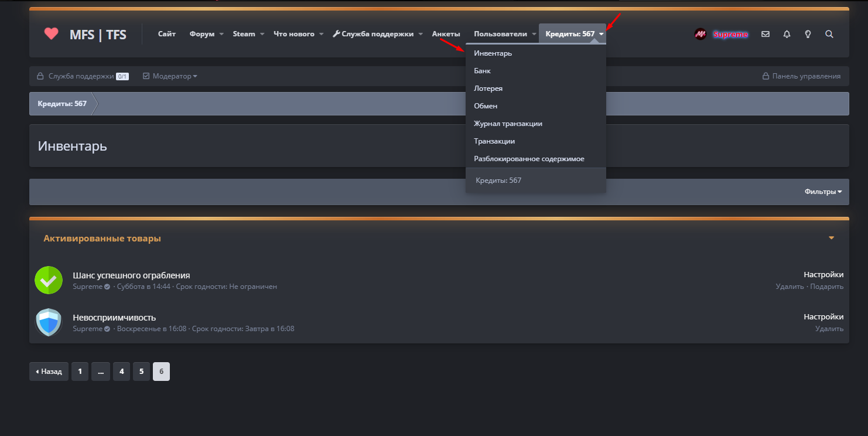Click the lightbulb icon in header

tap(808, 34)
